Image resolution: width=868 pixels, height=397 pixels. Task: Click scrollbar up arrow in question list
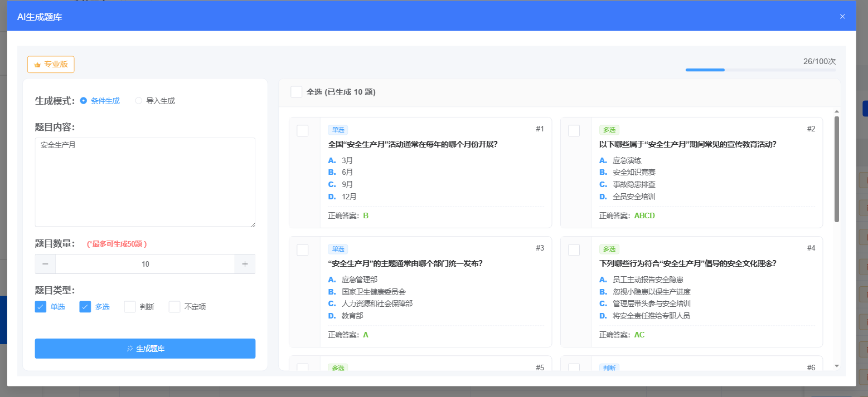[836, 111]
